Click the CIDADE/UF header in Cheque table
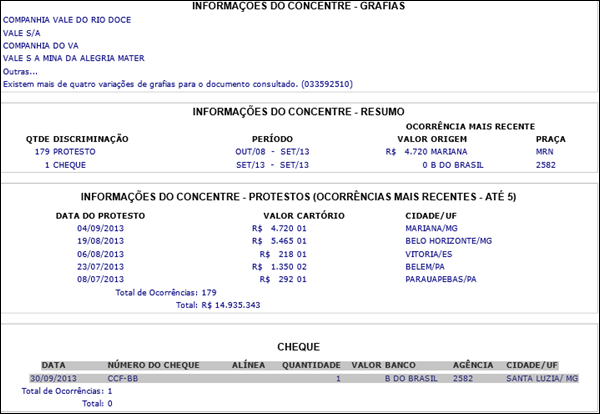 (x=532, y=365)
